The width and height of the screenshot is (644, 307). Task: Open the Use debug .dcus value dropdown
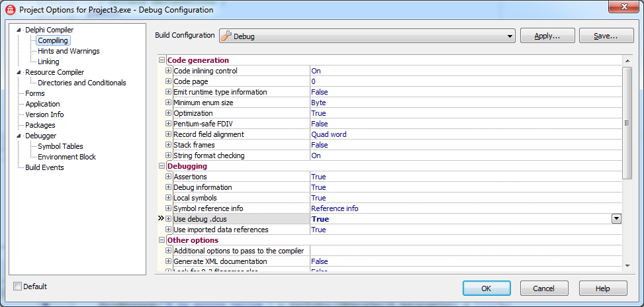616,219
